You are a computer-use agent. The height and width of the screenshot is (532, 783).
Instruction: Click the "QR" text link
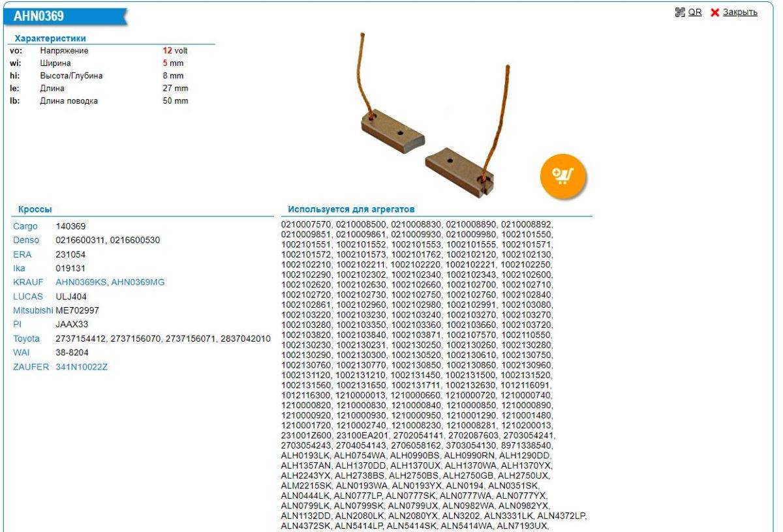(x=695, y=12)
